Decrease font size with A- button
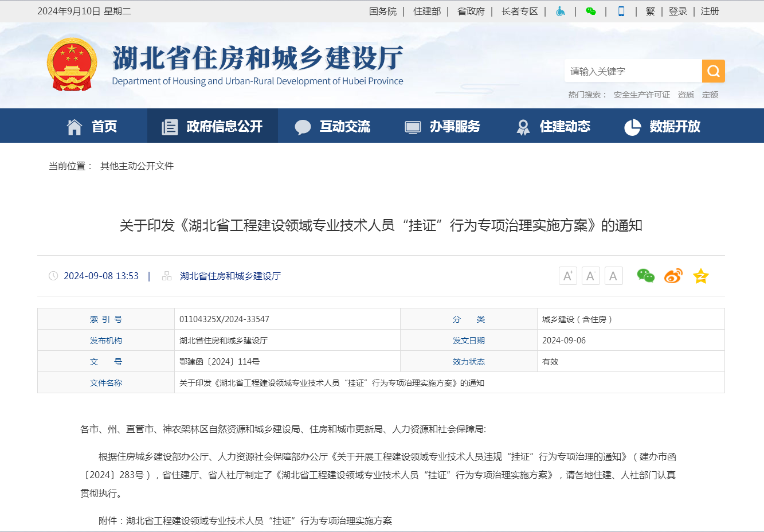The width and height of the screenshot is (764, 532). coord(590,276)
